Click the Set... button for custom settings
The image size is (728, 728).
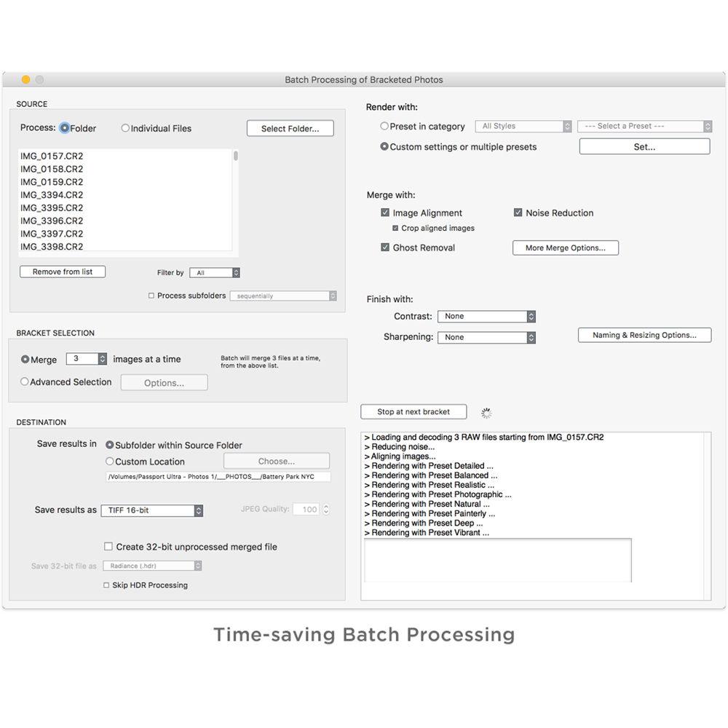click(644, 146)
